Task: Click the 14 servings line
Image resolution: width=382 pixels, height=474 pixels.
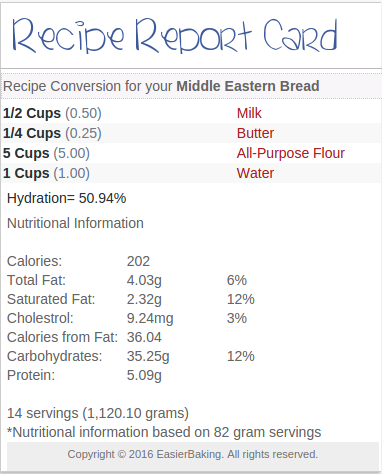Action: (98, 413)
